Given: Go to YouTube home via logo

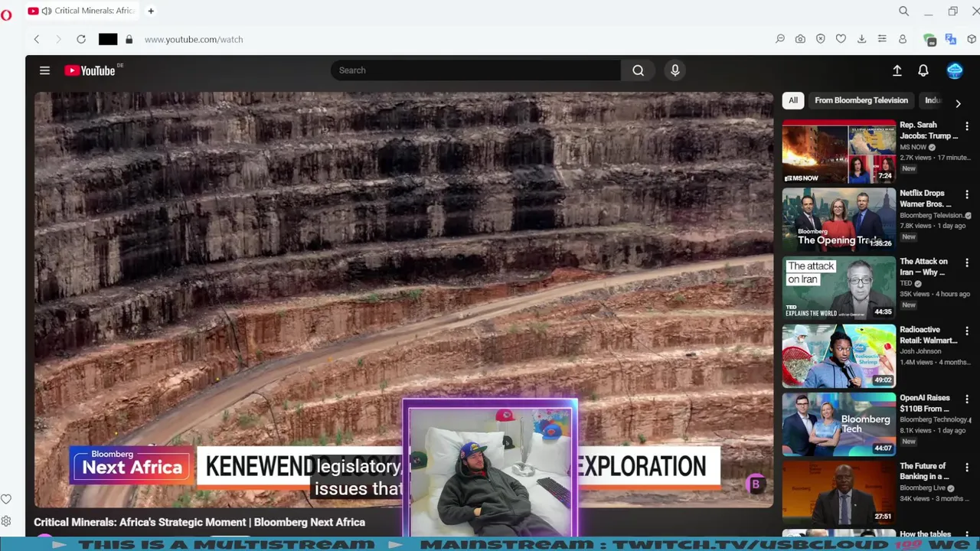Looking at the screenshot, I should [90, 70].
